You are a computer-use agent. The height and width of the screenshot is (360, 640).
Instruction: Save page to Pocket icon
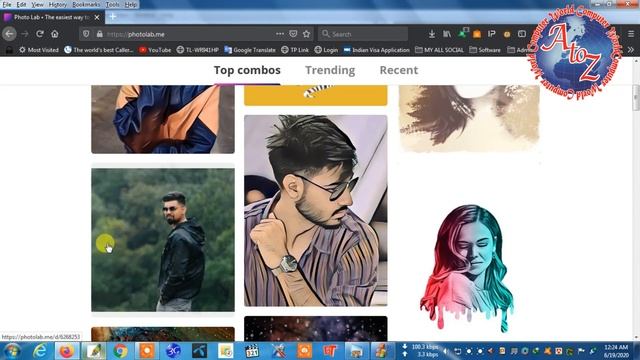point(293,34)
